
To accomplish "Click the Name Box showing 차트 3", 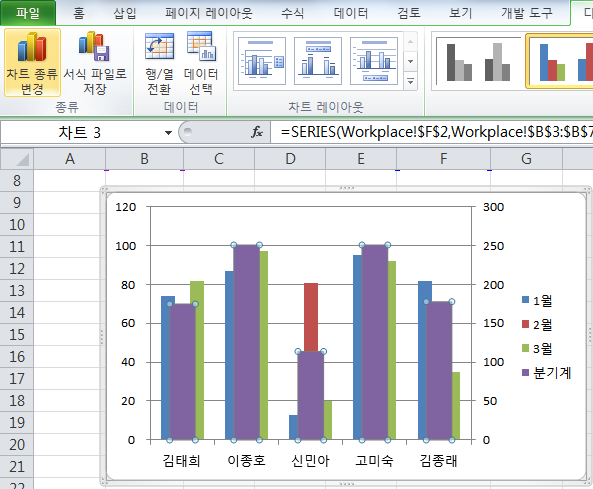I will click(x=81, y=133).
